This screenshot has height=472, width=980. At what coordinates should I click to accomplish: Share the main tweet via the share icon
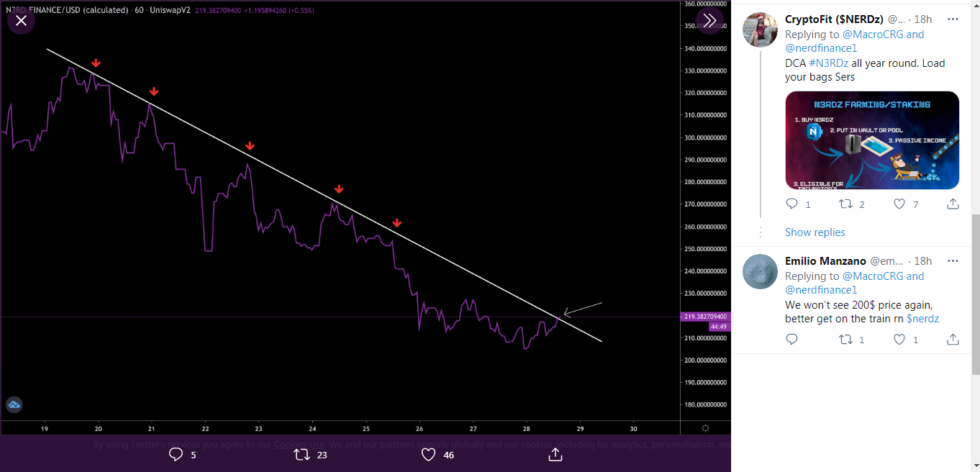(x=555, y=455)
